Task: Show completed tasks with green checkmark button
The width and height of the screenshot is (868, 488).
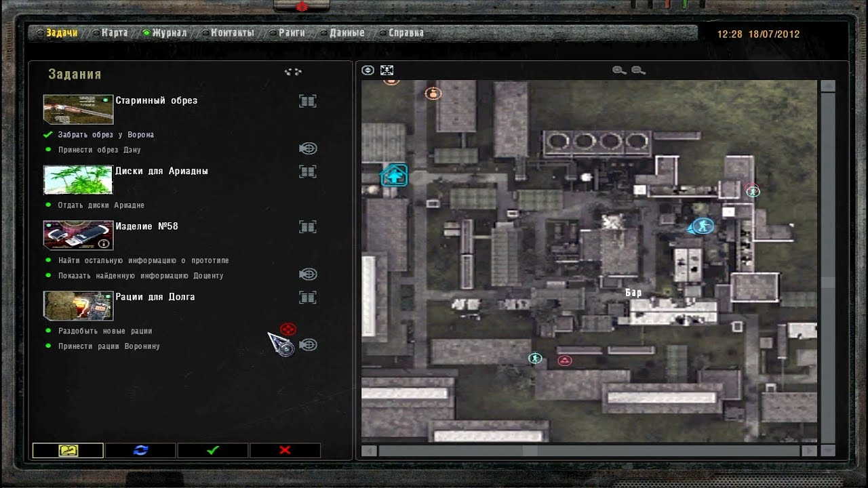Action: [x=213, y=450]
